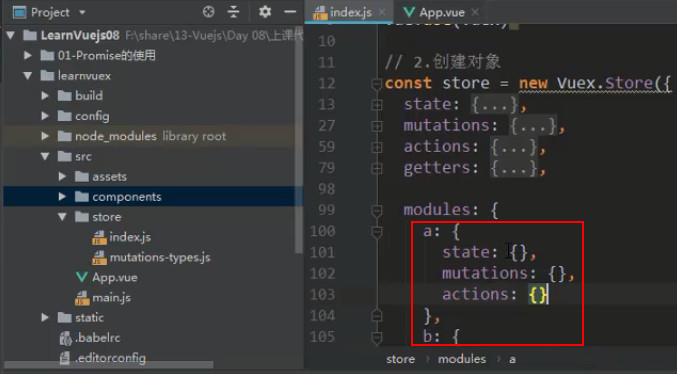The image size is (677, 374).
Task: Open main.js file
Action: point(111,297)
